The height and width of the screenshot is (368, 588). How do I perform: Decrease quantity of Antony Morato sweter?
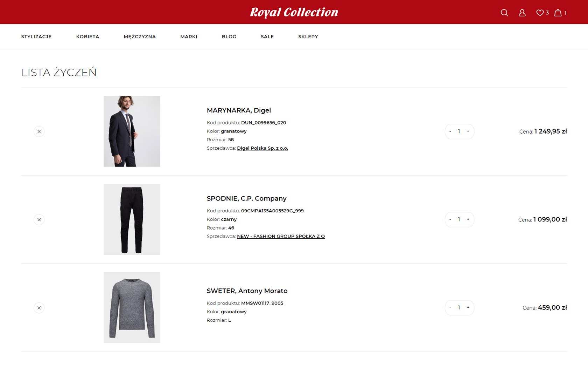point(450,308)
